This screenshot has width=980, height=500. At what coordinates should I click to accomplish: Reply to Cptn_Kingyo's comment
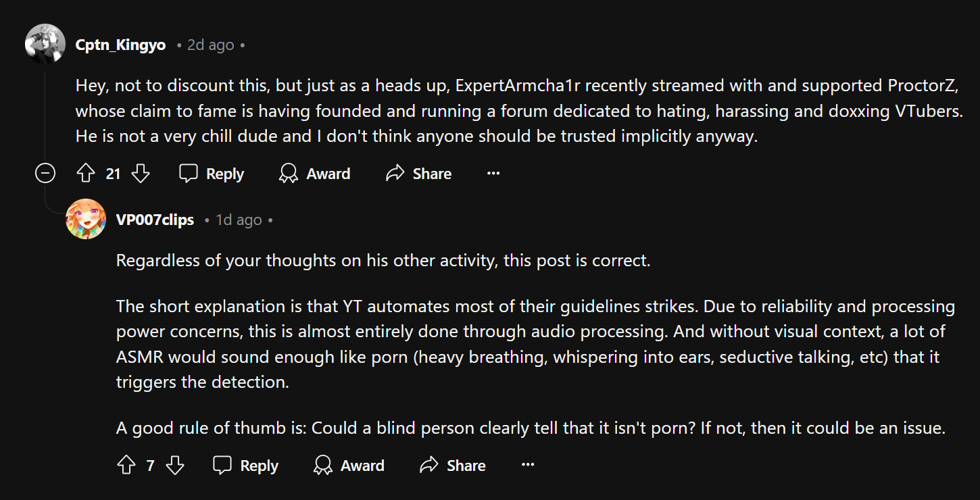click(212, 174)
